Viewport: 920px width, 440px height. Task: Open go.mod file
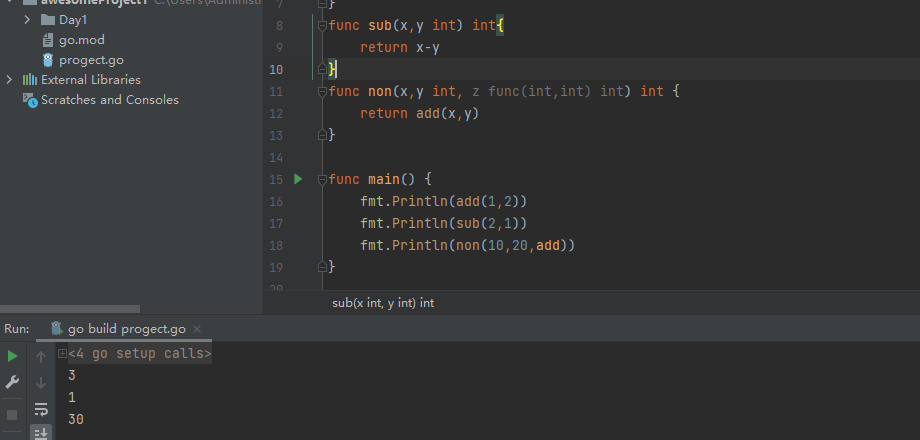[82, 40]
